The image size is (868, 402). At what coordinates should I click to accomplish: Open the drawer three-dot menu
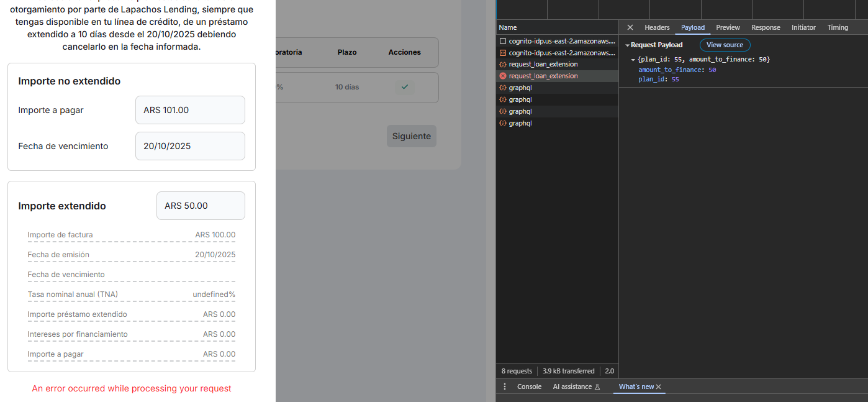click(x=504, y=386)
